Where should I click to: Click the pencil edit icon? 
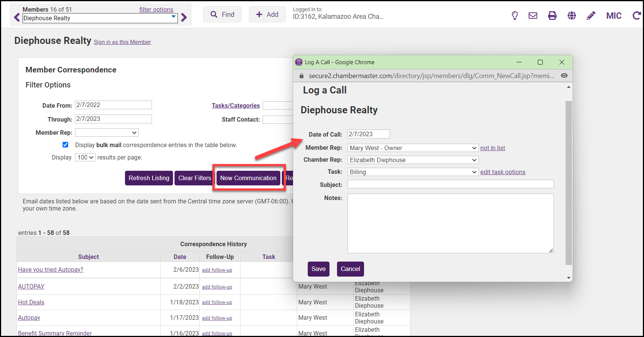[591, 15]
